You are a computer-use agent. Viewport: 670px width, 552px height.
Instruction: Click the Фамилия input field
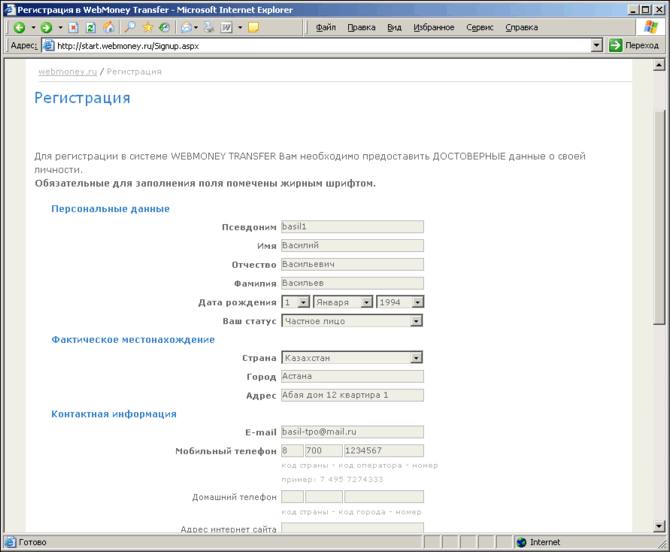click(x=353, y=283)
